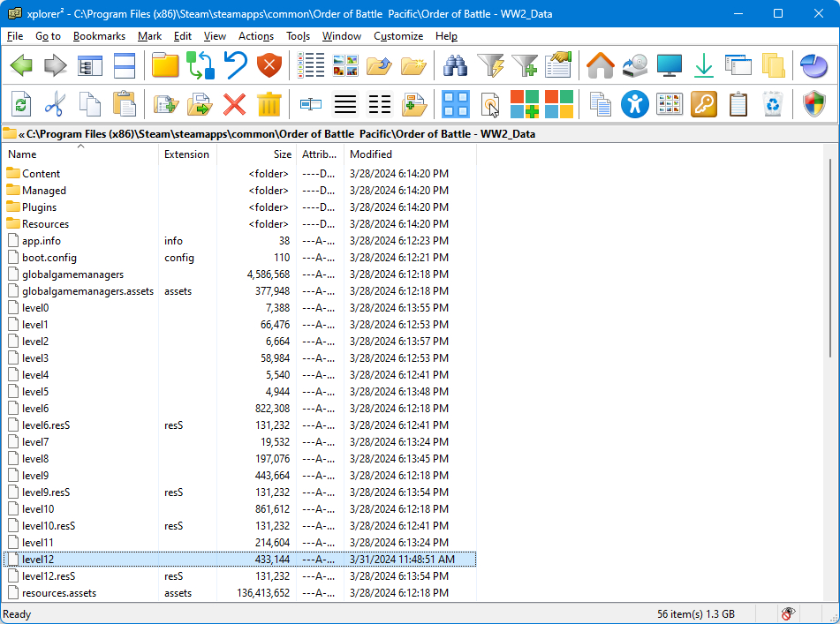Viewport: 840px width, 624px height.
Task: Switch to details list view icon
Action: pos(311,66)
